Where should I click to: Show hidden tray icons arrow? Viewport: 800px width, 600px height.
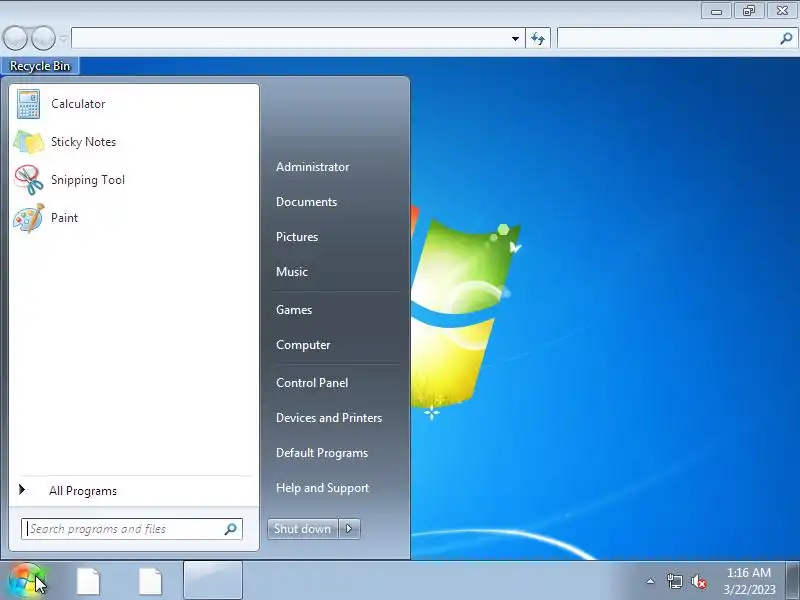click(x=651, y=581)
